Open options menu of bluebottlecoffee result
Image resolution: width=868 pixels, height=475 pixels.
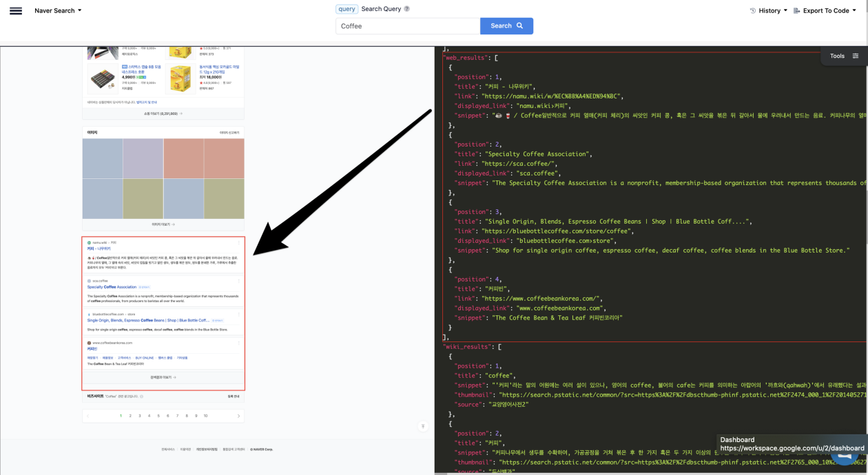(239, 314)
